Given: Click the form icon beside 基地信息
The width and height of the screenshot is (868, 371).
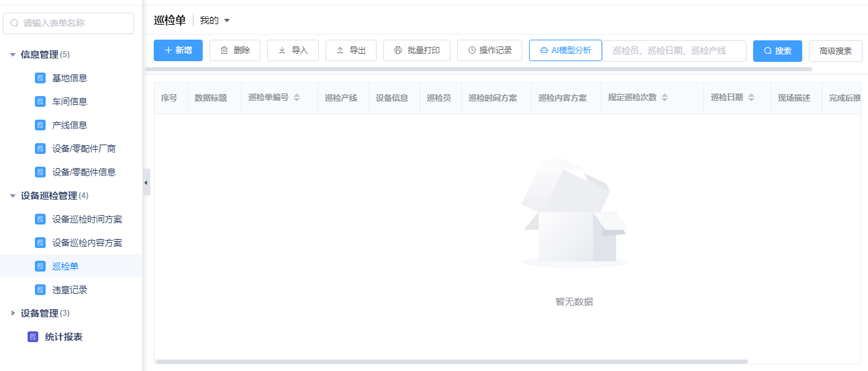Looking at the screenshot, I should (x=40, y=78).
